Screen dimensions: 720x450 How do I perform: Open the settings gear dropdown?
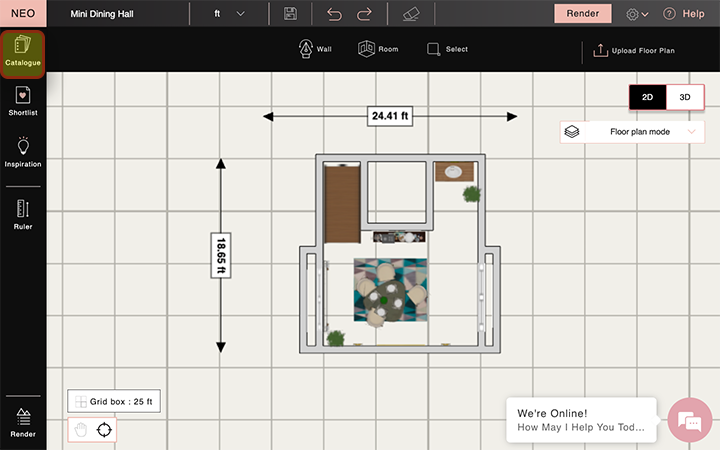point(637,14)
